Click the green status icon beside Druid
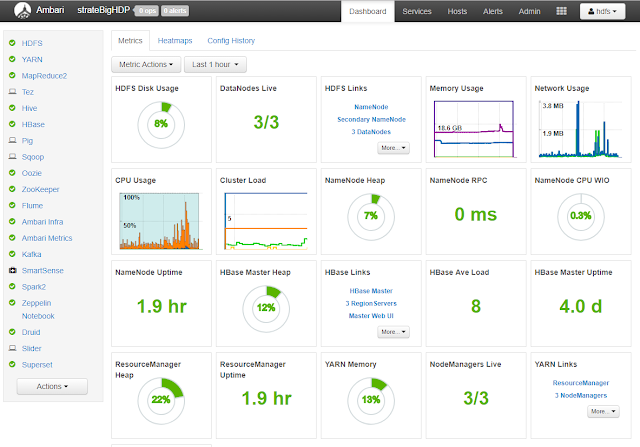This screenshot has height=447, width=640. click(12, 332)
